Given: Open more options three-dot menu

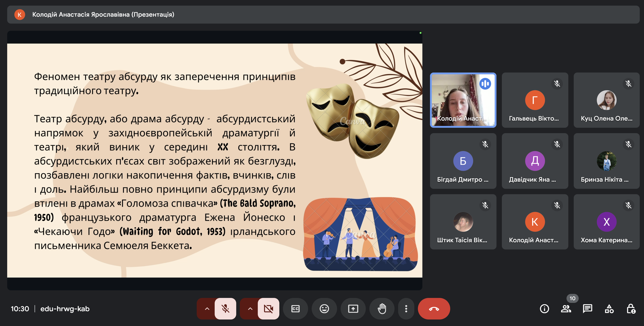Looking at the screenshot, I should pyautogui.click(x=406, y=308).
